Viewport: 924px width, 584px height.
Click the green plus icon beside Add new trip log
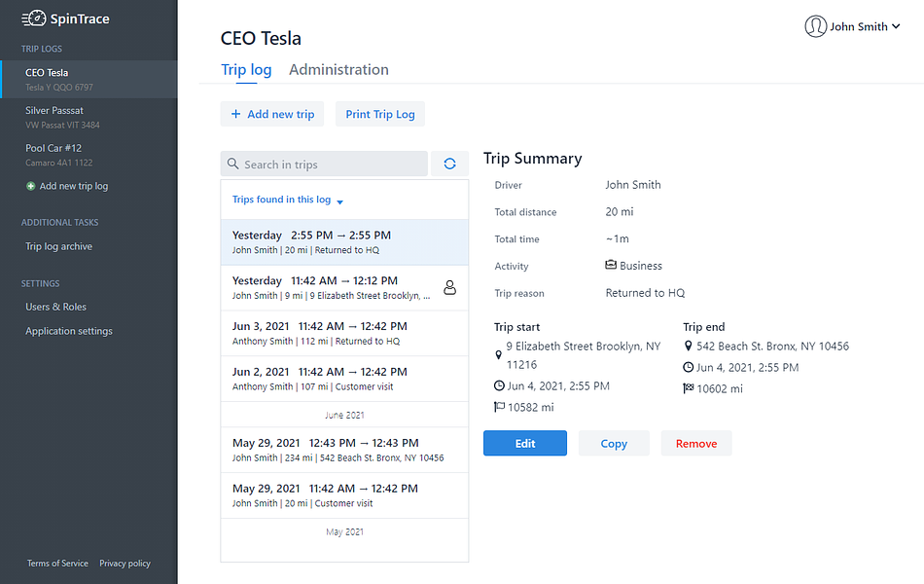[31, 186]
